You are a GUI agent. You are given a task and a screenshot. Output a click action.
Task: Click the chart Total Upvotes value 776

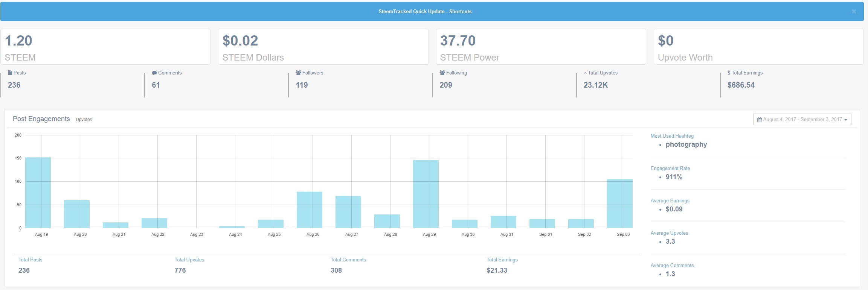coord(180,270)
